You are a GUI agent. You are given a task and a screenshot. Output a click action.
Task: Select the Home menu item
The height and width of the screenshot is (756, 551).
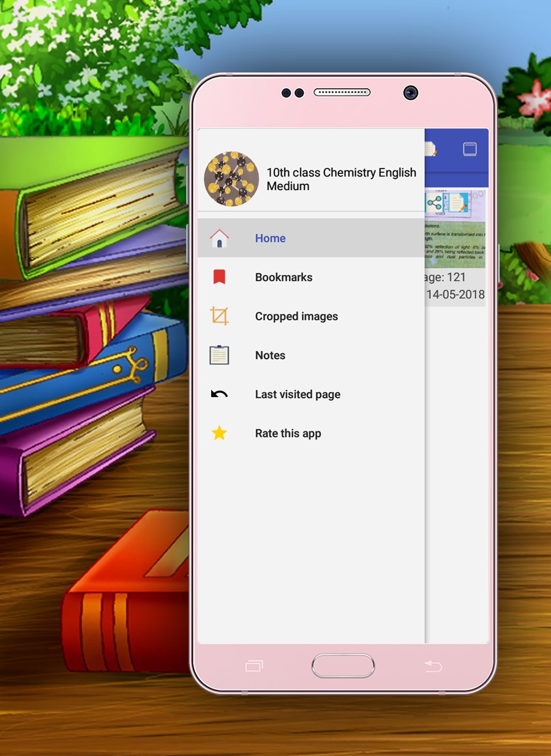click(311, 238)
